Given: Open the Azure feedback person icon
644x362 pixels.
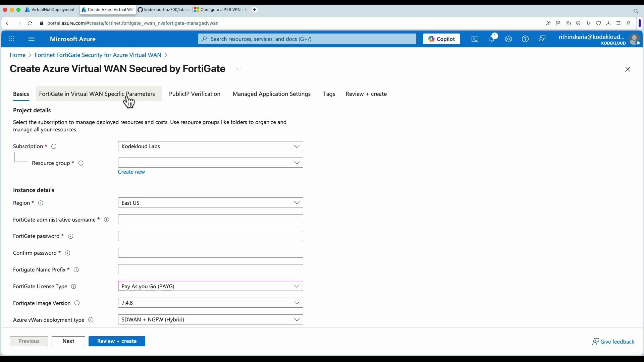Looking at the screenshot, I should [x=542, y=39].
